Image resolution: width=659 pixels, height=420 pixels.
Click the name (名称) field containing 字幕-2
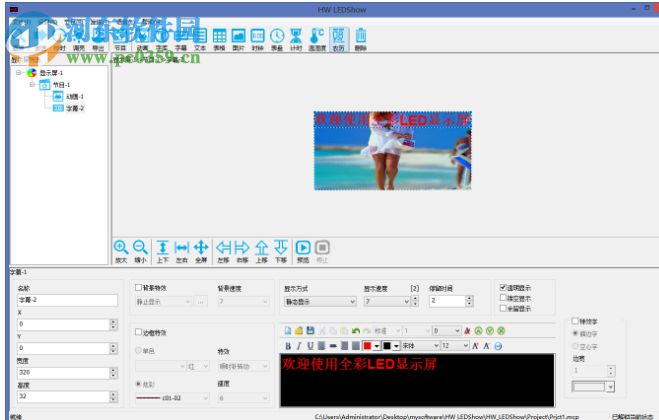tap(67, 300)
